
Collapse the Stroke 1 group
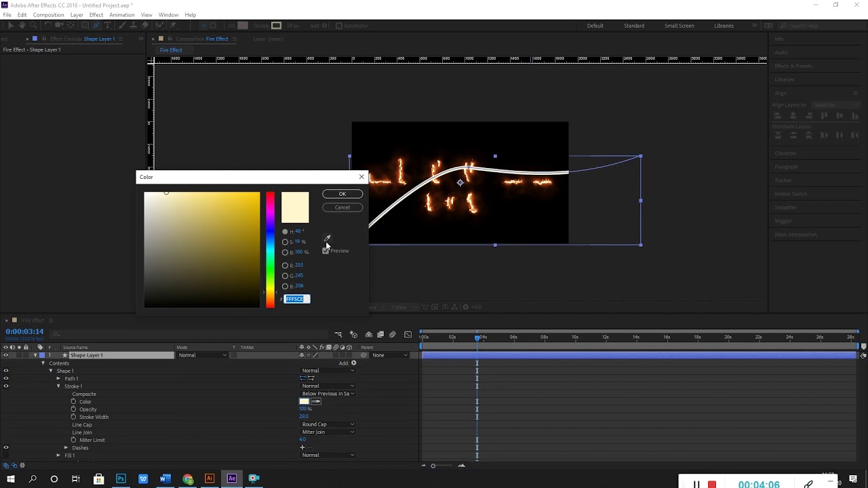58,386
